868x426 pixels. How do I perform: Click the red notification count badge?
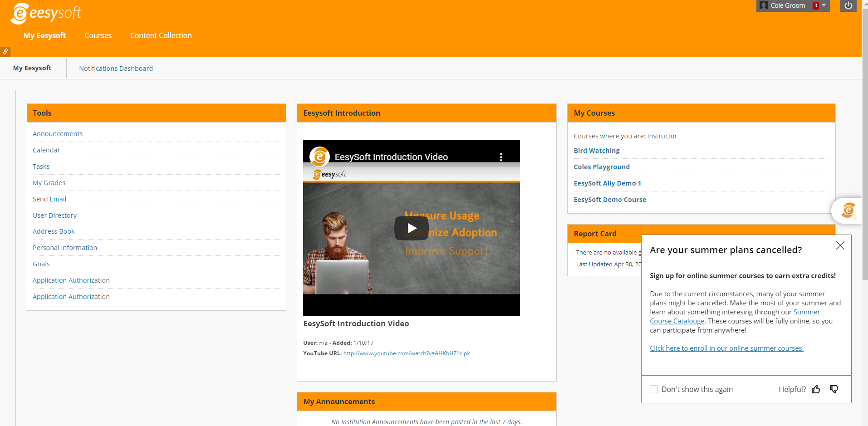[x=816, y=5]
